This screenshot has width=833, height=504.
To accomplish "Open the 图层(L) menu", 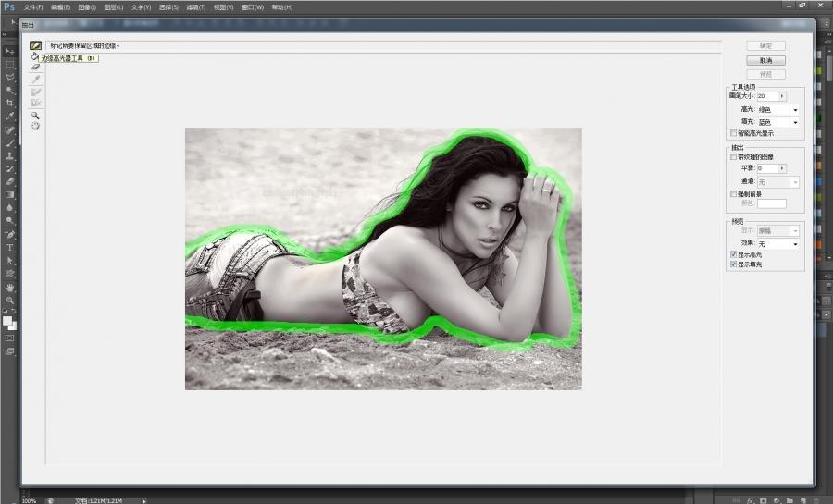I will coord(114,7).
